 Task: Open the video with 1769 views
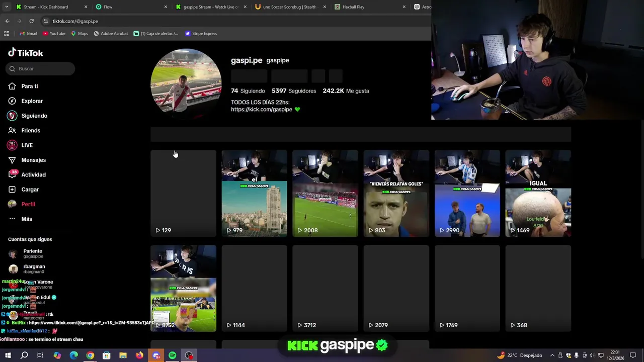tap(467, 288)
